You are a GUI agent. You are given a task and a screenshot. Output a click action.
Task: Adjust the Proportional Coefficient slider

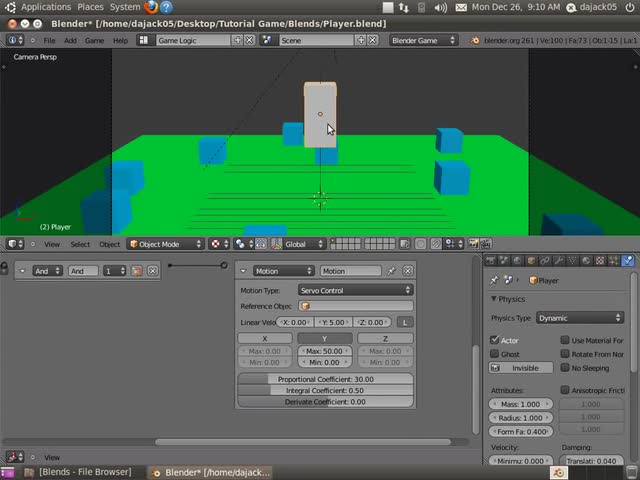point(325,379)
